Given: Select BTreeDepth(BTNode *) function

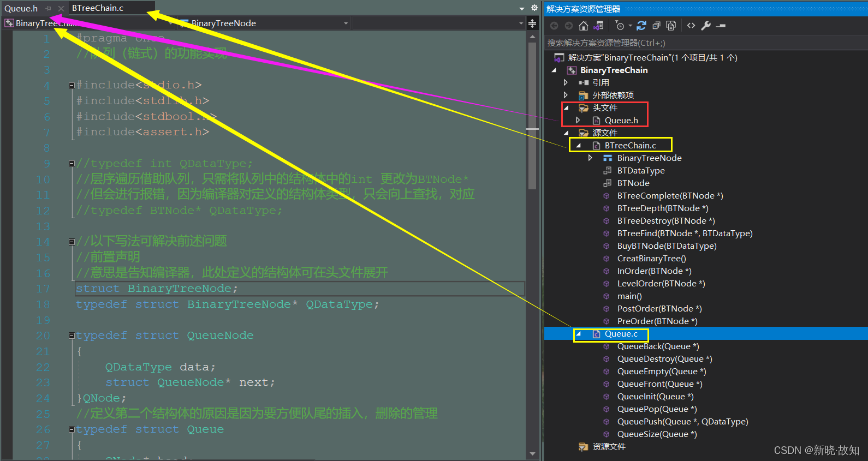Looking at the screenshot, I should (x=663, y=208).
